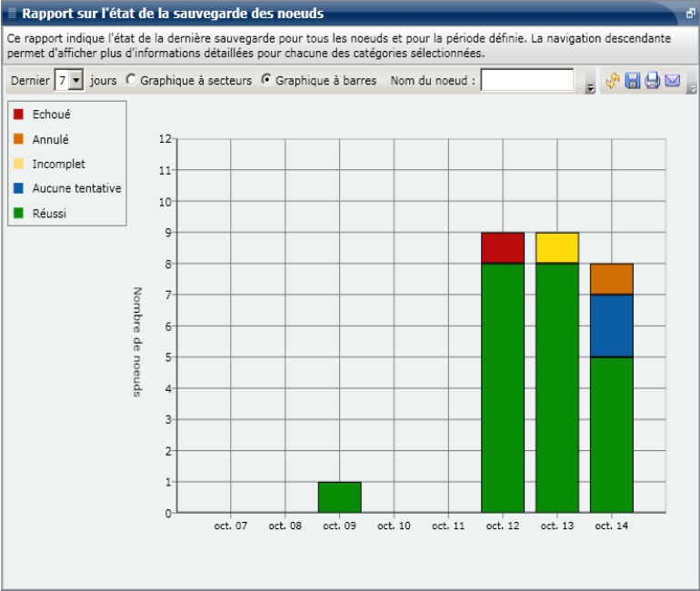Expand overflow arrow after the email icon
The image size is (700, 591).
coord(692,88)
